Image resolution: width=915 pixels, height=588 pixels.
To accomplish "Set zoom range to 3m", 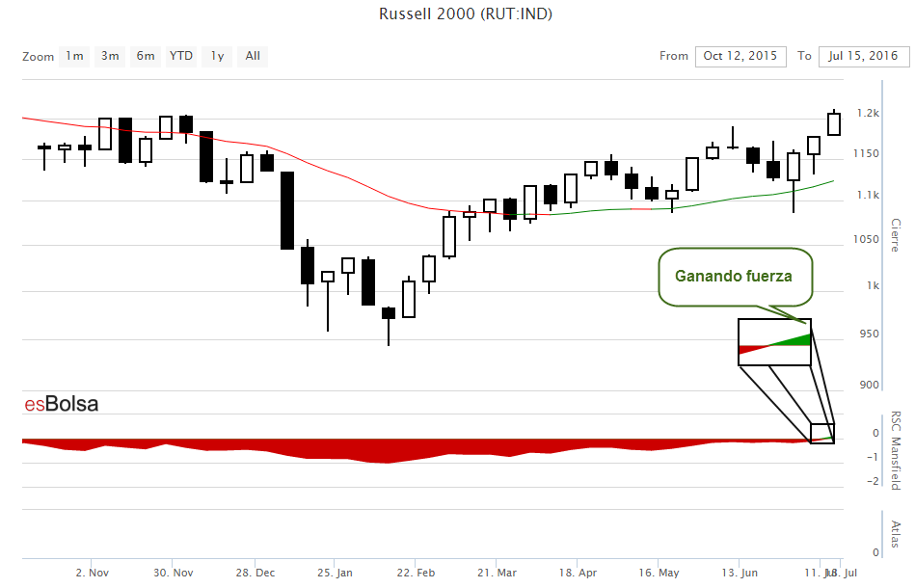I will tap(110, 56).
